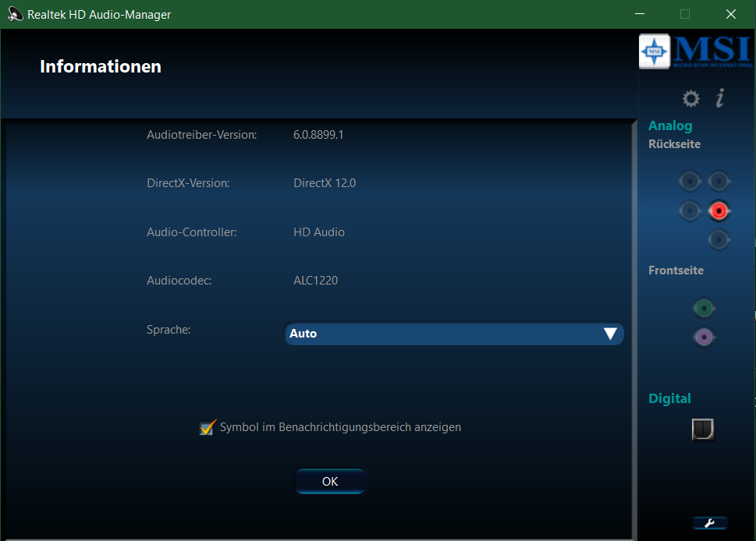Open the Sprache language dropdown

(454, 334)
